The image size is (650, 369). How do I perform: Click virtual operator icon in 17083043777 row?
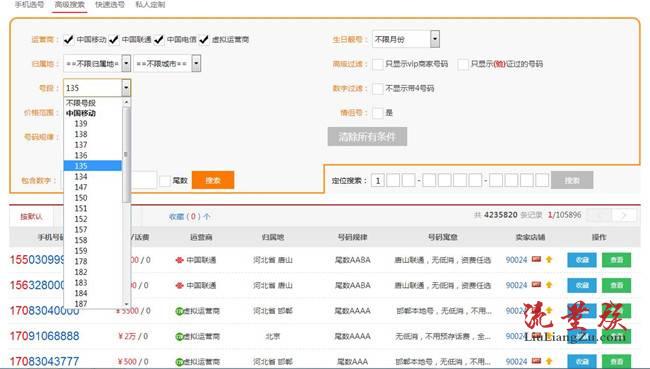pyautogui.click(x=179, y=362)
